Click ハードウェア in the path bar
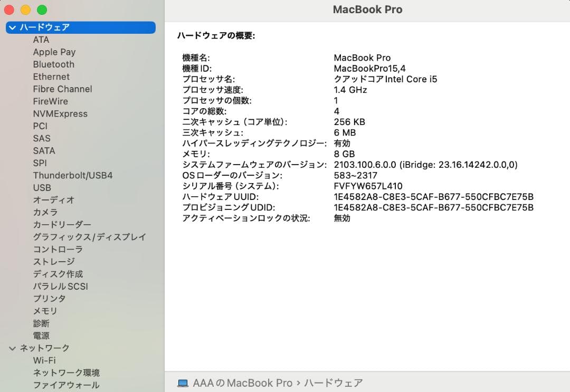This screenshot has width=570, height=392. pyautogui.click(x=334, y=383)
